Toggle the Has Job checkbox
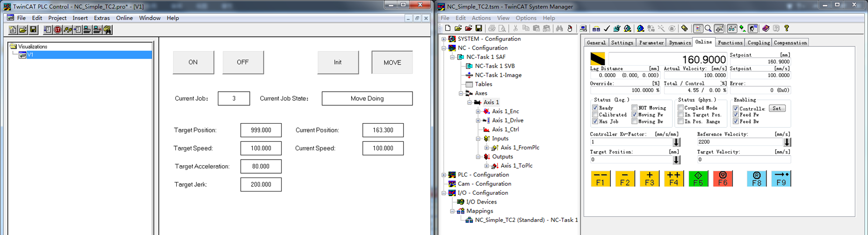The width and height of the screenshot is (868, 235). 595,121
